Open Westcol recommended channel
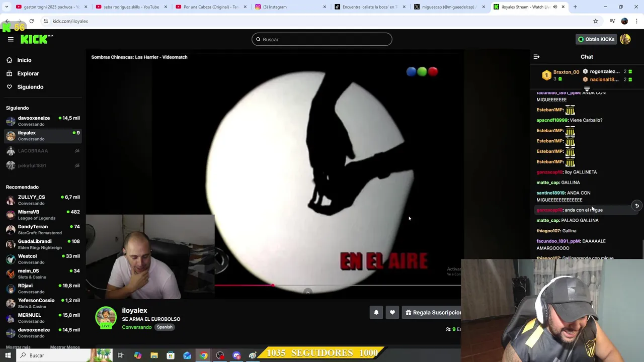This screenshot has height=362, width=644. [42, 259]
